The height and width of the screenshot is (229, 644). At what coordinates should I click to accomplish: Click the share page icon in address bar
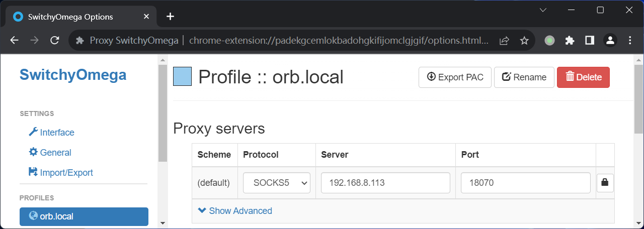tap(504, 41)
